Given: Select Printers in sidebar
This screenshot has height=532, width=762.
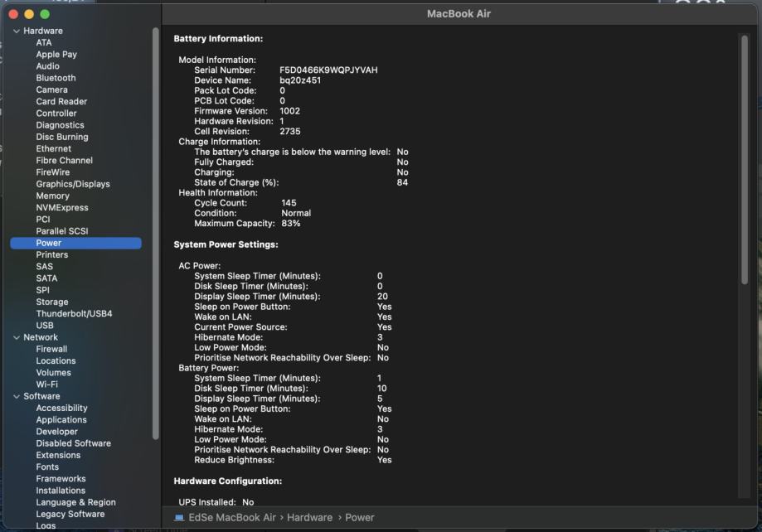Looking at the screenshot, I should click(x=52, y=254).
